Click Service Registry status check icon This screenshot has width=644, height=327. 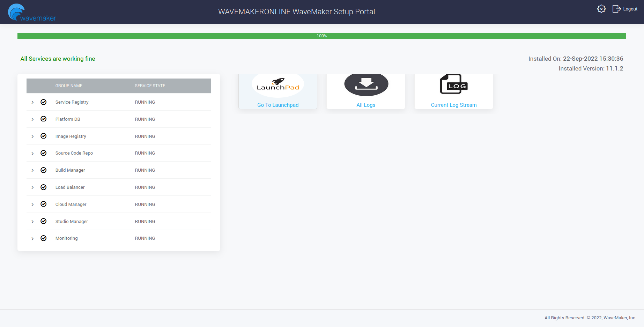[x=44, y=102]
